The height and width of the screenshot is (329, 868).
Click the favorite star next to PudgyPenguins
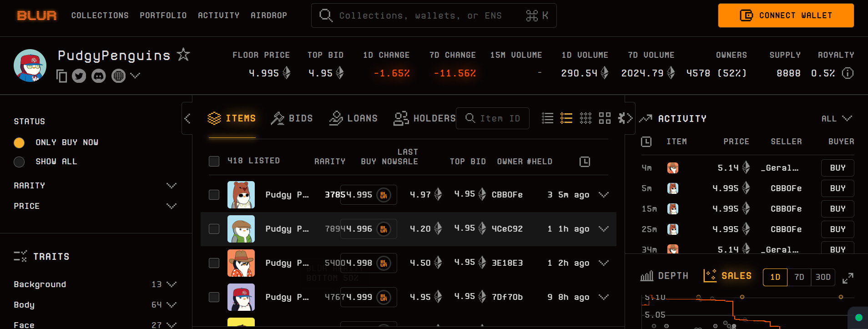183,55
